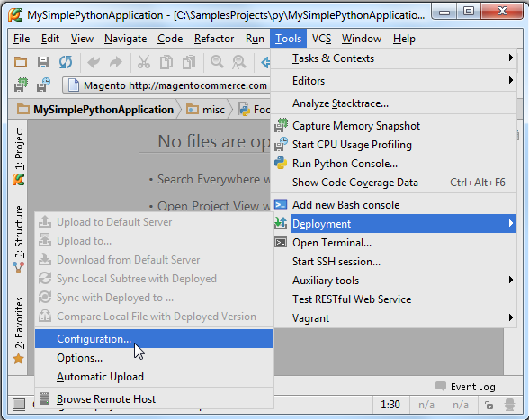Click the Open folder toolbar icon
This screenshot has width=529, height=420.
coord(21,62)
